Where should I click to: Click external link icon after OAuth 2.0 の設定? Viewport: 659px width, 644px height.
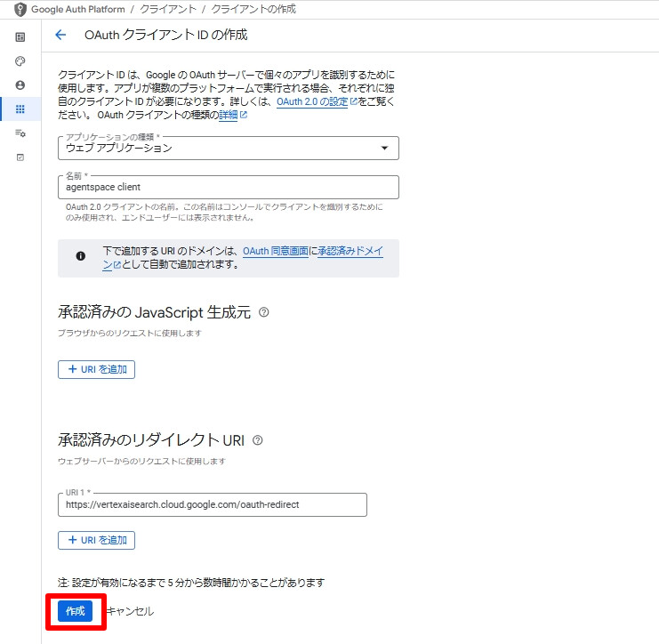tap(353, 101)
